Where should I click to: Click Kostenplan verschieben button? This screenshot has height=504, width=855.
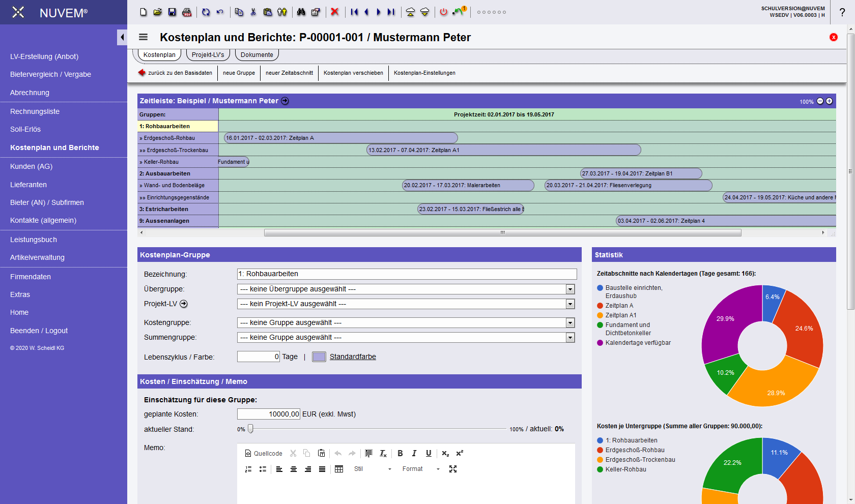tap(353, 73)
